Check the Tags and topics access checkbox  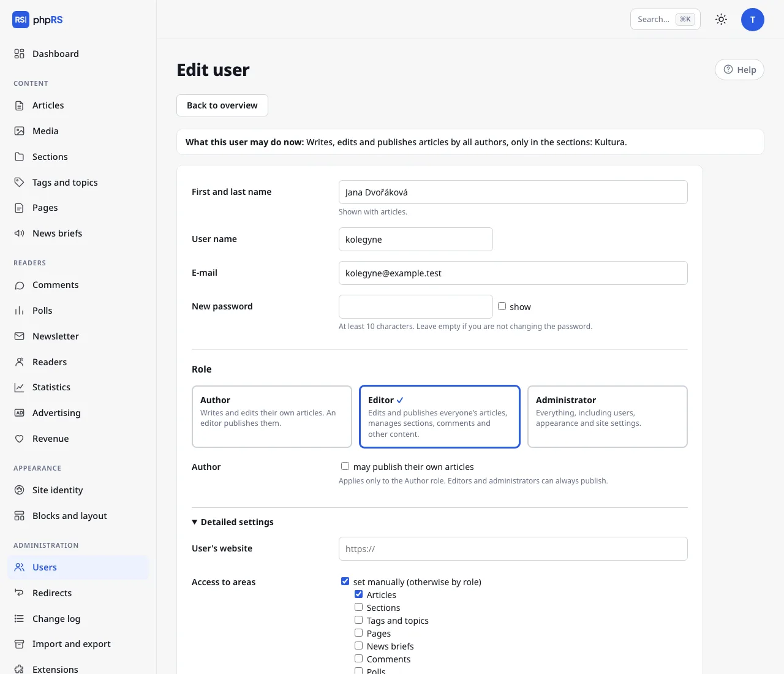[x=359, y=620]
